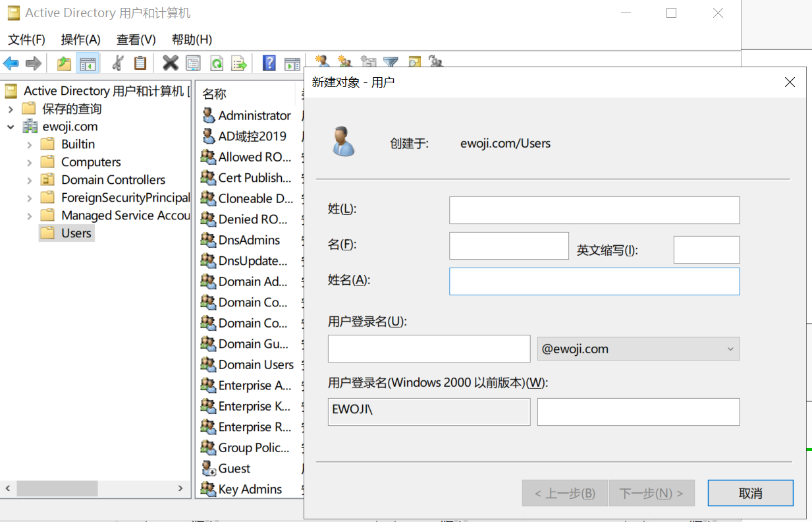The height and width of the screenshot is (522, 812).
Task: Click the 上一步(B) button
Action: (564, 493)
